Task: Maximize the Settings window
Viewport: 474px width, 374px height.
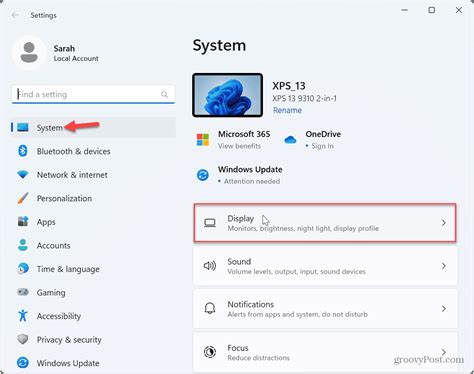Action: (432, 10)
